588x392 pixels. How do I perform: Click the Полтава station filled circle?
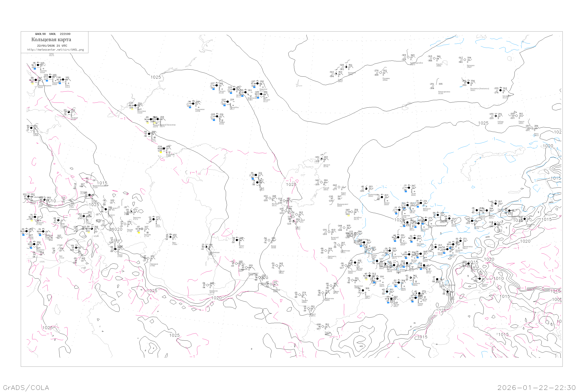pyautogui.click(x=38, y=65)
